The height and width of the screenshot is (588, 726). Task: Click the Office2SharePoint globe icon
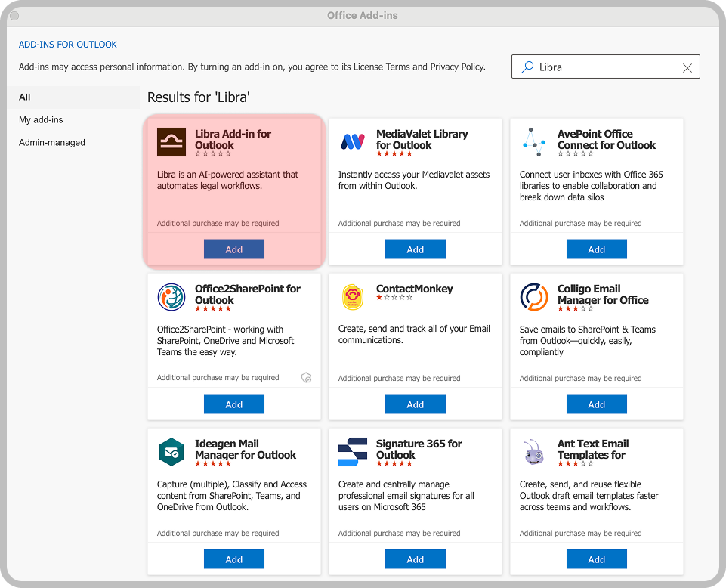pos(171,296)
